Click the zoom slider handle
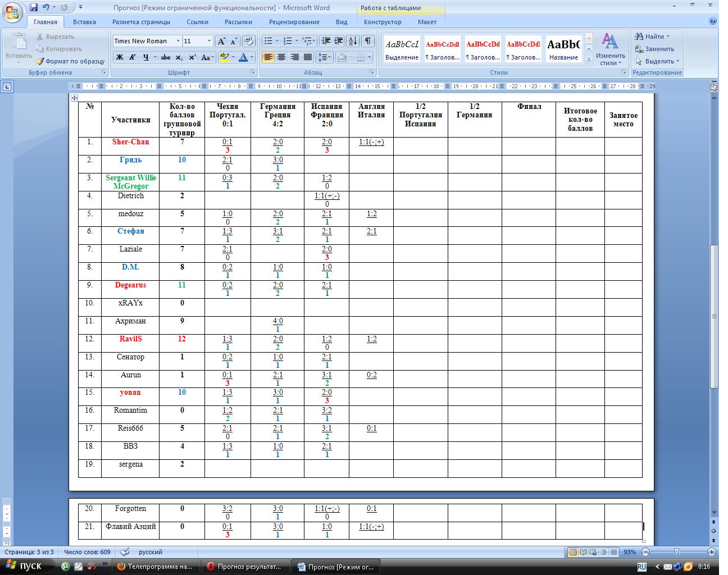This screenshot has height=575, width=728. pyautogui.click(x=676, y=552)
